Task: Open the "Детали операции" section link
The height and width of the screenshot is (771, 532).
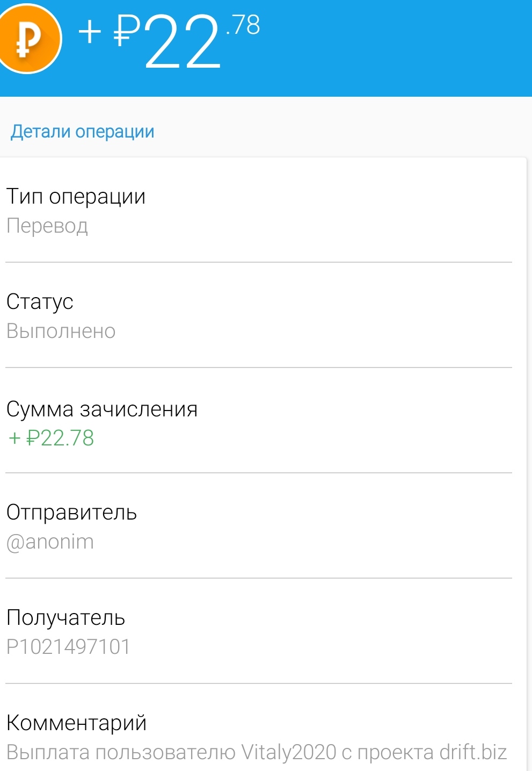Action: pyautogui.click(x=83, y=132)
